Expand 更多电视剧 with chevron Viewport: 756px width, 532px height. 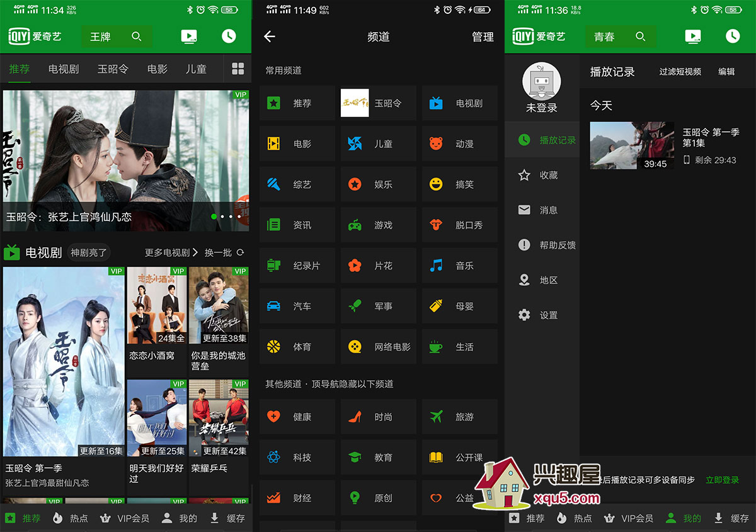click(172, 252)
